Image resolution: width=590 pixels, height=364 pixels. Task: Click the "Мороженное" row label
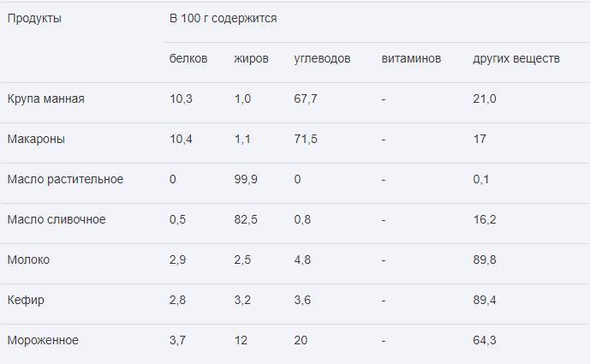click(43, 340)
